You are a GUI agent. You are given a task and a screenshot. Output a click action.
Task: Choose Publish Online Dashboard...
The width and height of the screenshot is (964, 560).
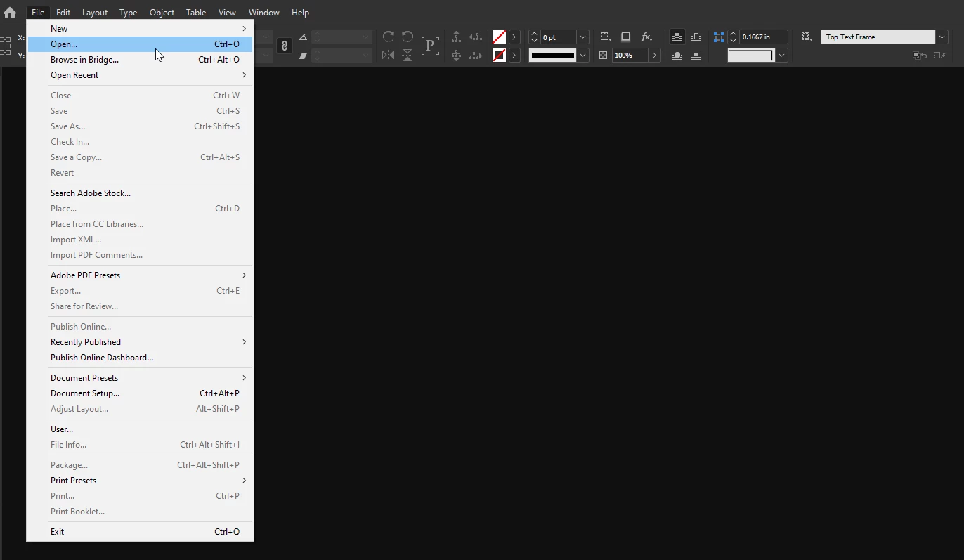[140, 358]
